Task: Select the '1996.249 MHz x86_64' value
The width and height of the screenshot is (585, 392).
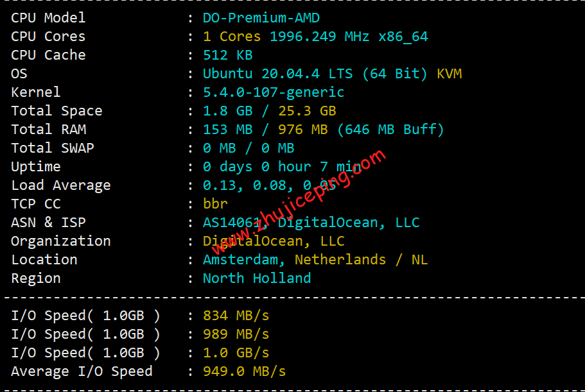Action: coord(349,36)
